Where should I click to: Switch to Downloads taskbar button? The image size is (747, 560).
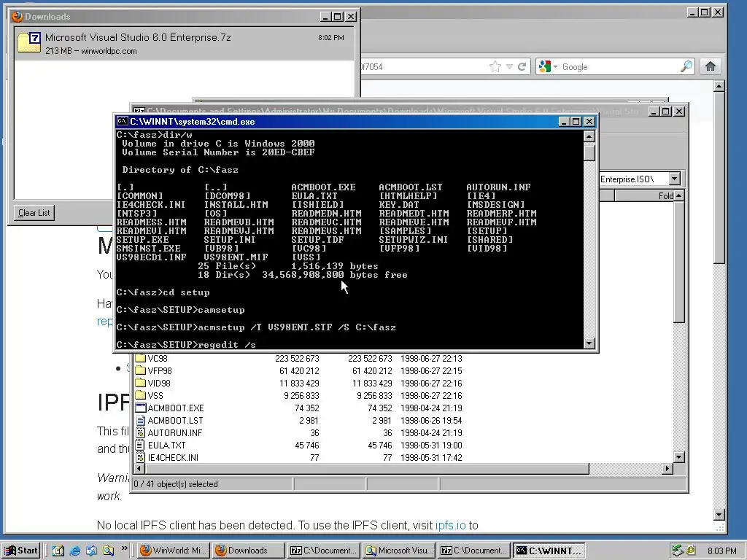point(248,551)
